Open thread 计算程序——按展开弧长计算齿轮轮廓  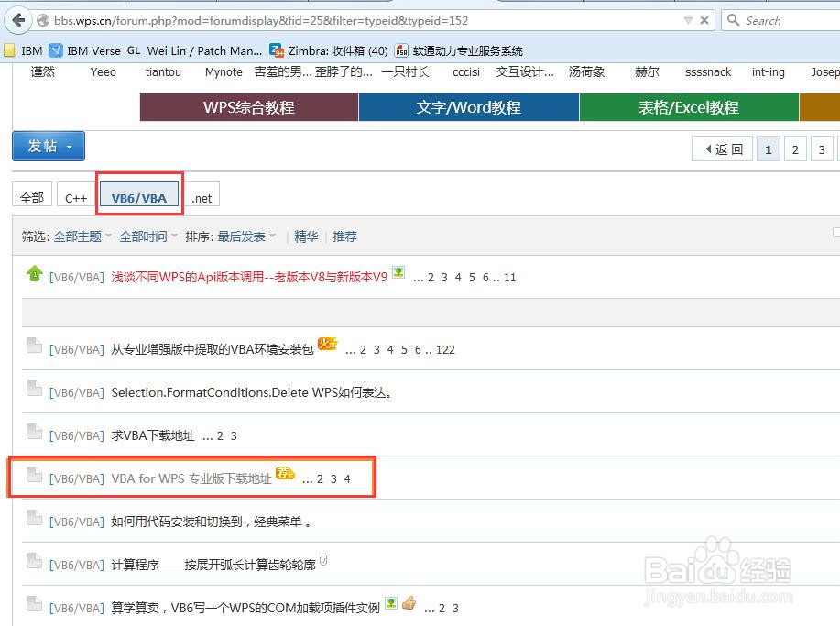(x=213, y=565)
